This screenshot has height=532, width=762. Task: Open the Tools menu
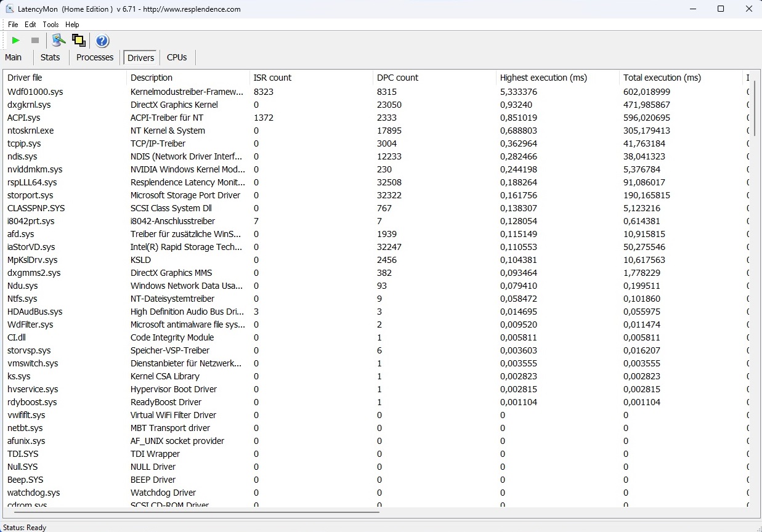click(x=51, y=25)
